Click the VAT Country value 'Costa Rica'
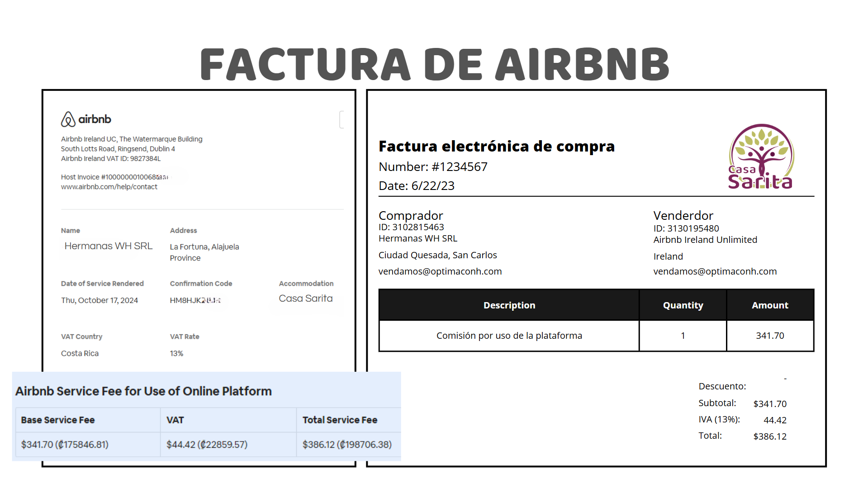 pyautogui.click(x=80, y=353)
